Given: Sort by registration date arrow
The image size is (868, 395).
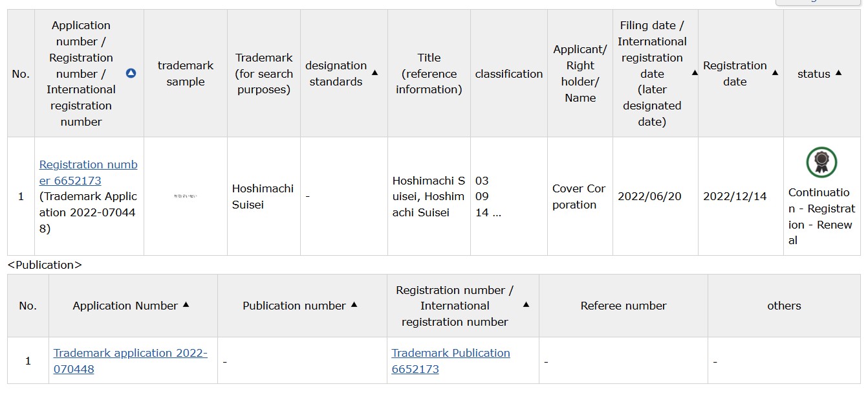Looking at the screenshot, I should click(775, 73).
